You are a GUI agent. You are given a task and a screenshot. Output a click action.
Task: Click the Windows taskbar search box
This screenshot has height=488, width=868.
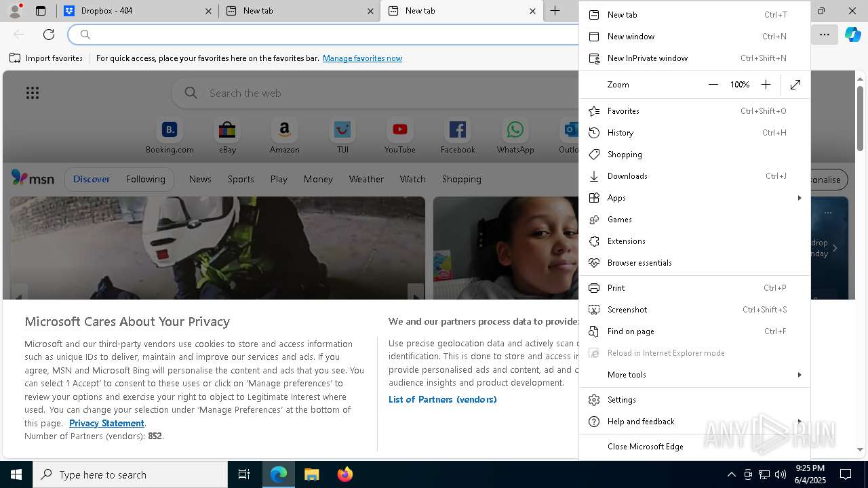pyautogui.click(x=130, y=474)
